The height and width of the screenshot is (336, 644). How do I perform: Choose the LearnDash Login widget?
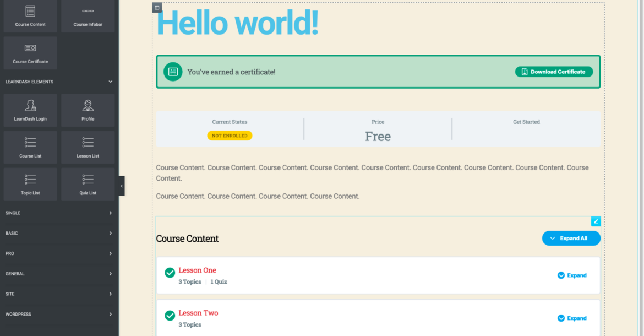30,110
